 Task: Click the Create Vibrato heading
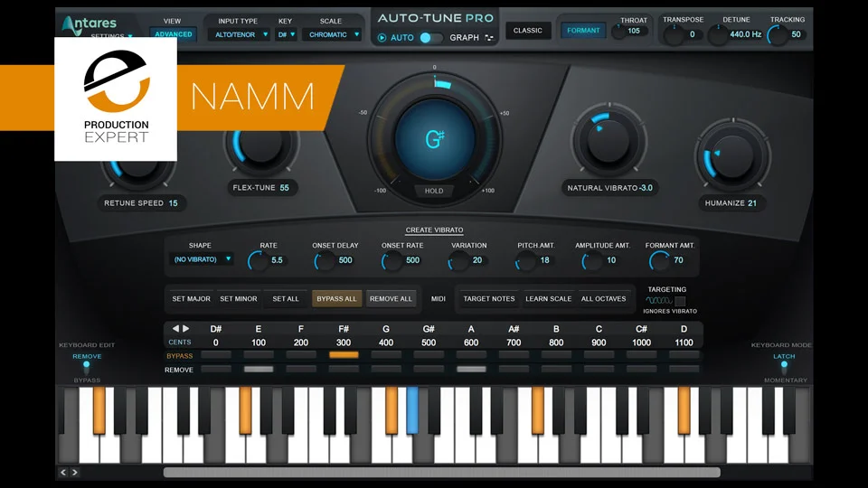[x=434, y=230]
